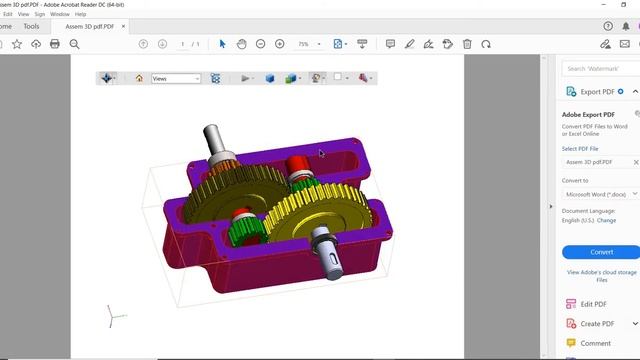Open the View menu
The image size is (640, 360).
[x=23, y=14]
